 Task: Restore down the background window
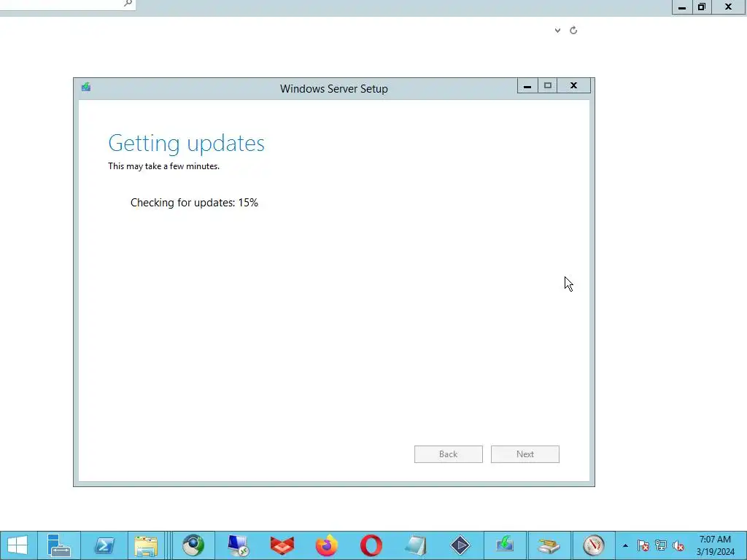(x=701, y=7)
